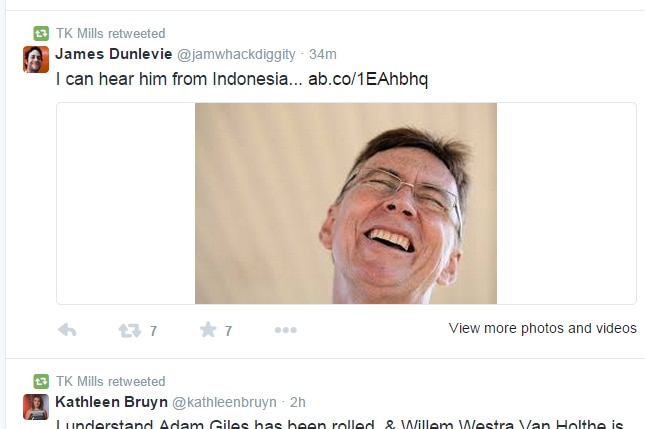645x429 pixels.
Task: Open Kathleen Bruyn's profile avatar
Action: [x=36, y=407]
